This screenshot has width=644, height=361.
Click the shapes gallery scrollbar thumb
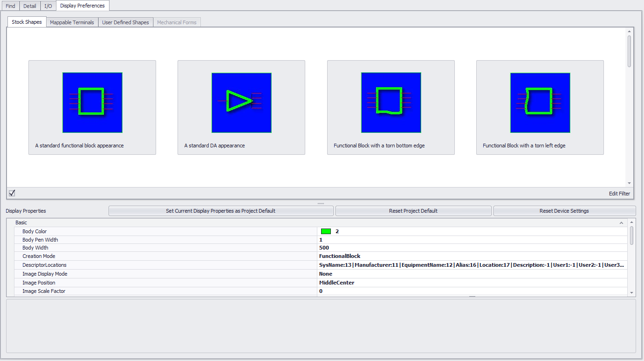[629, 51]
